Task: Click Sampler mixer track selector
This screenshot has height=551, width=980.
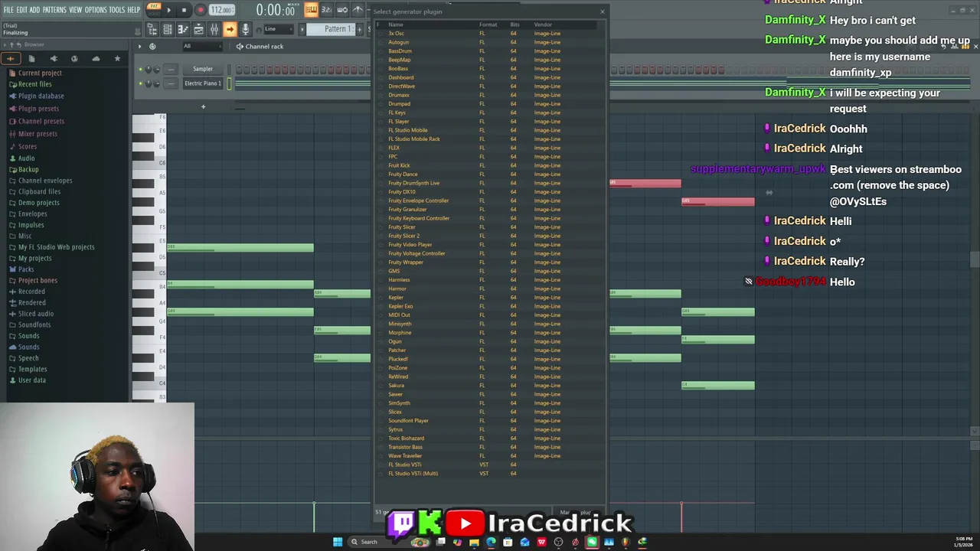Action: coord(171,69)
